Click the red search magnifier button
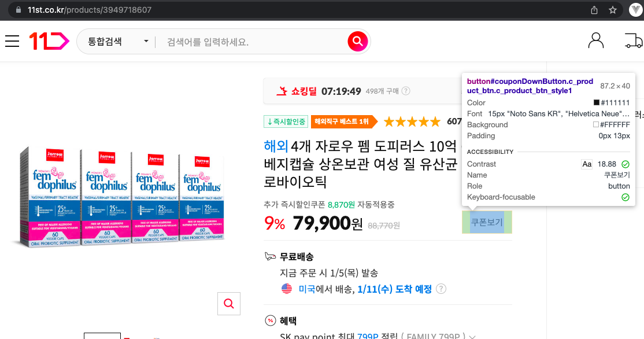Image resolution: width=644 pixels, height=339 pixels. (x=357, y=41)
